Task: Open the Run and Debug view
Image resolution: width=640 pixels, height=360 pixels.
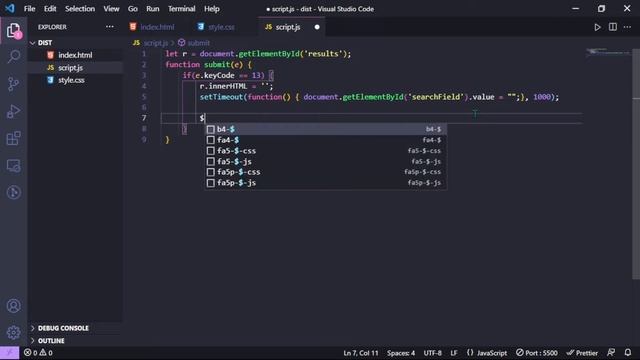Action: click(13, 111)
